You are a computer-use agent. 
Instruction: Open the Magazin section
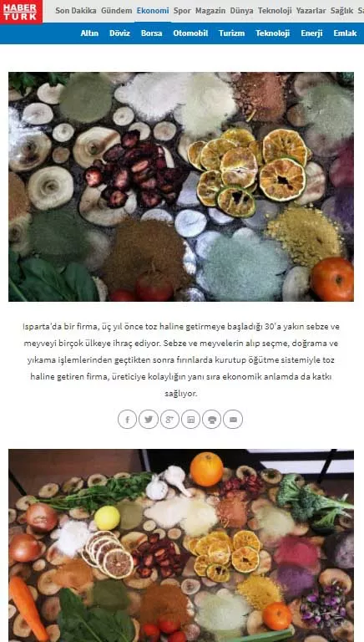tap(210, 11)
